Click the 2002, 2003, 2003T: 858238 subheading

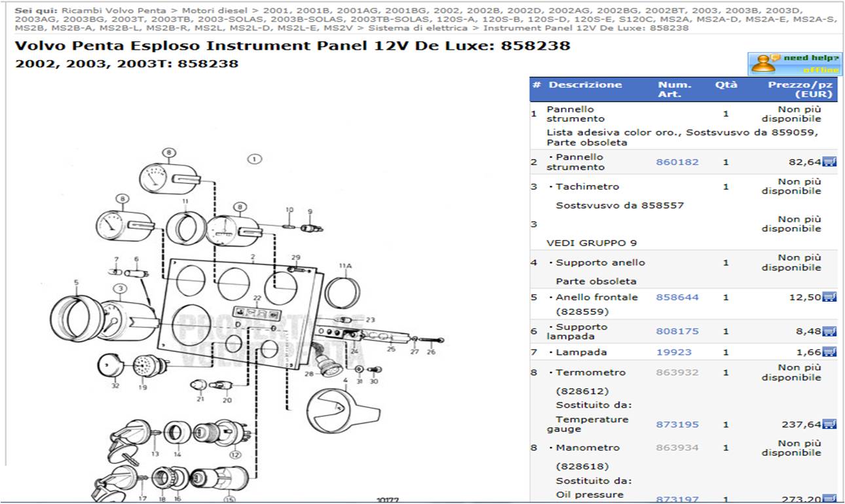click(126, 63)
